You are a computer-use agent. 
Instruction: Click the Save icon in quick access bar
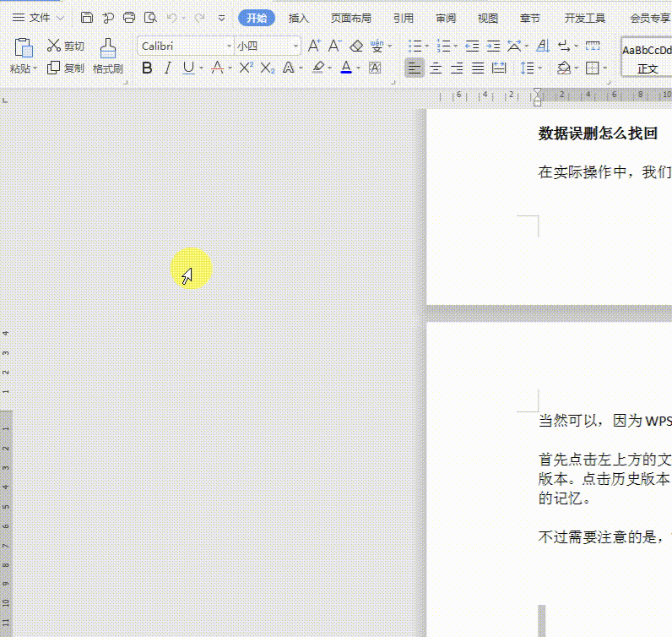coord(87,18)
